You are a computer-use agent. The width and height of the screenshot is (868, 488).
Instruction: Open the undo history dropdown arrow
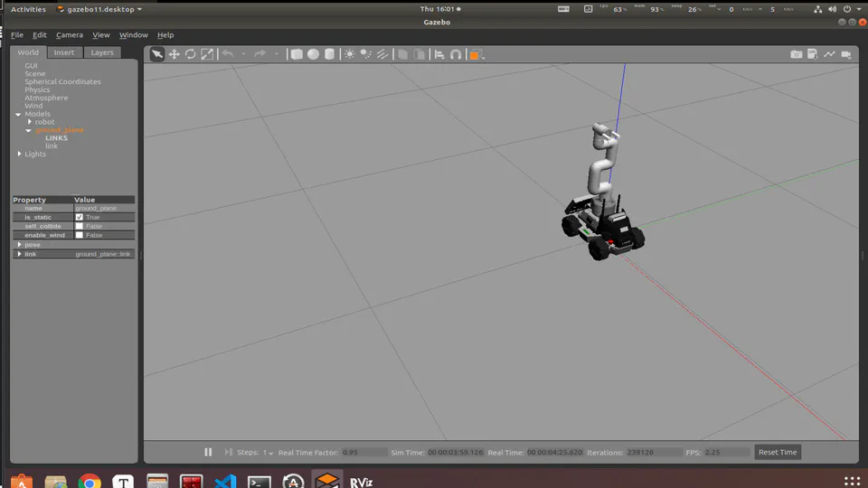[x=243, y=54]
